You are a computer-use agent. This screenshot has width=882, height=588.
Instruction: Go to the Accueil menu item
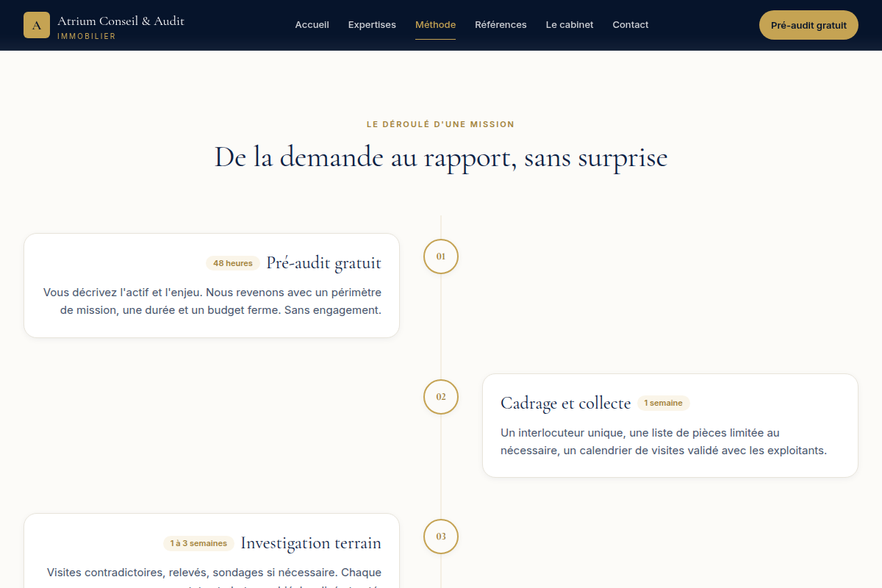[x=312, y=25]
